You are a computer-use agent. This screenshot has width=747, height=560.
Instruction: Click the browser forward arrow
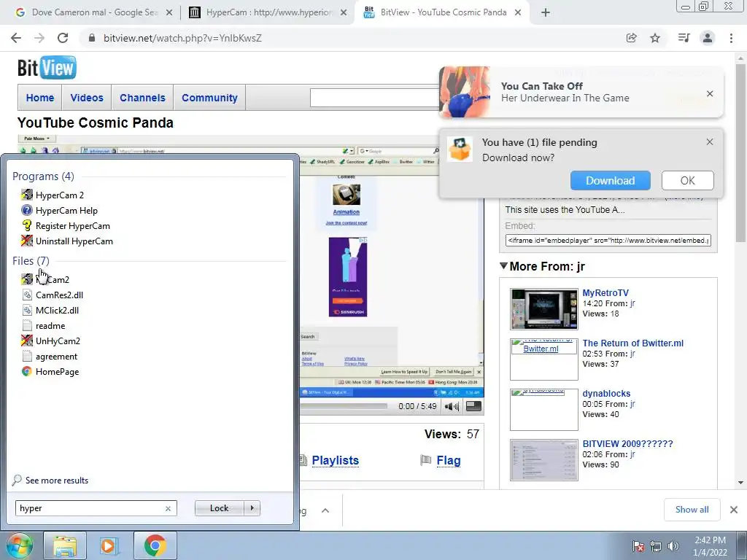tap(39, 38)
